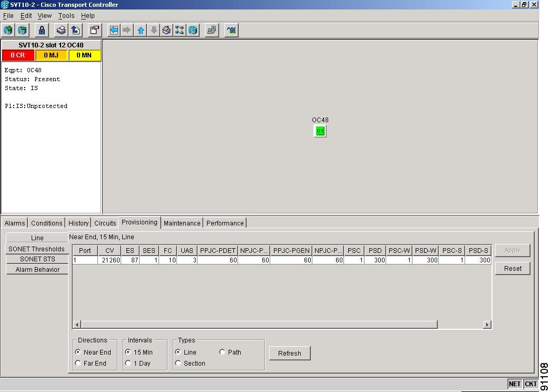Screen dimensions: 551x392
Task: Click the Refresh button
Action: coord(290,354)
